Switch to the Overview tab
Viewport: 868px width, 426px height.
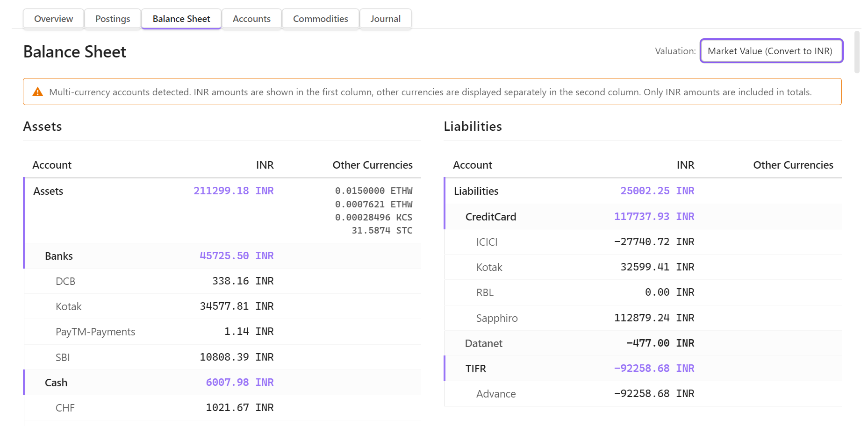click(x=53, y=19)
